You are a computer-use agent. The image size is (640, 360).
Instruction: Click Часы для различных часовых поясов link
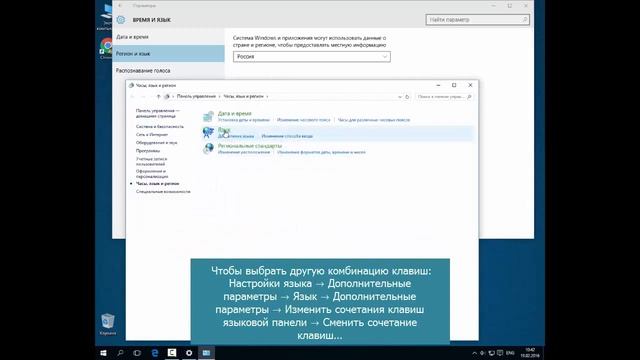(x=373, y=120)
